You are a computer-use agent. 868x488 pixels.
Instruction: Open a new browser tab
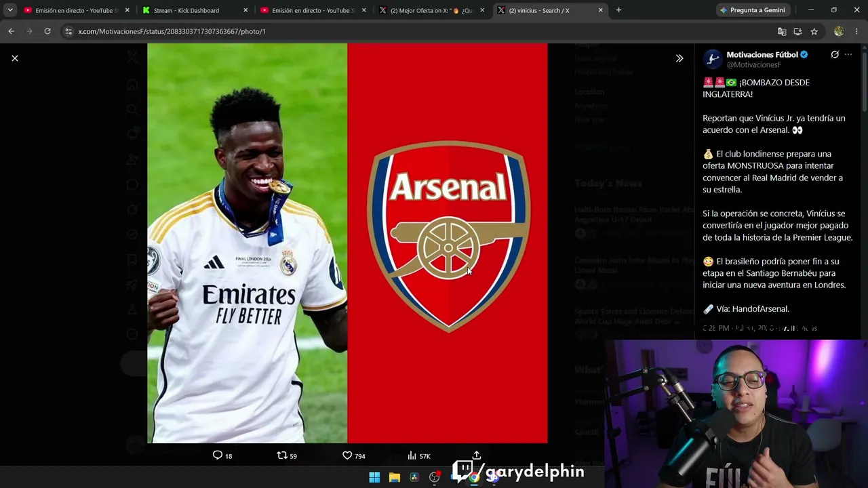pos(618,10)
